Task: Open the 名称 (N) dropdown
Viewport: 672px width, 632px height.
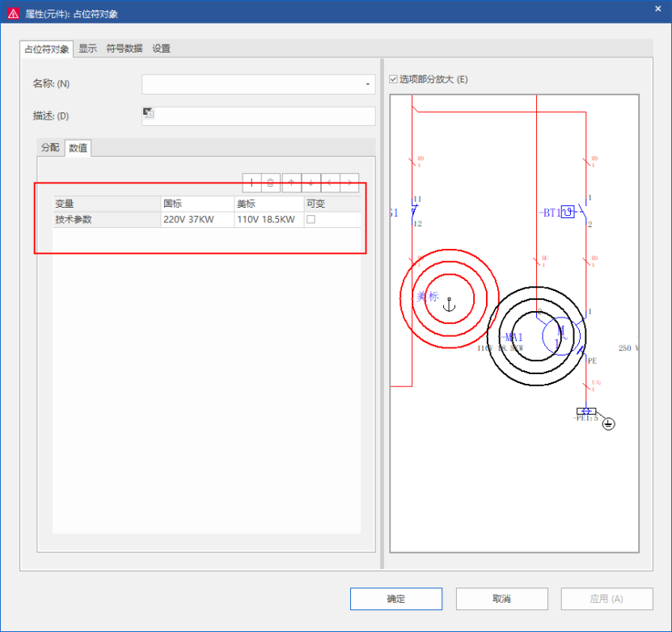Action: click(367, 84)
